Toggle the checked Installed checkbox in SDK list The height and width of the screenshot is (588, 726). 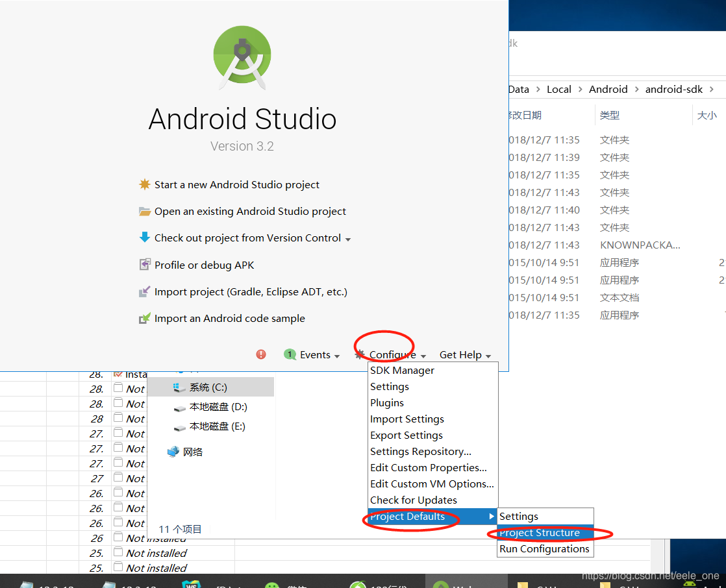coord(118,374)
